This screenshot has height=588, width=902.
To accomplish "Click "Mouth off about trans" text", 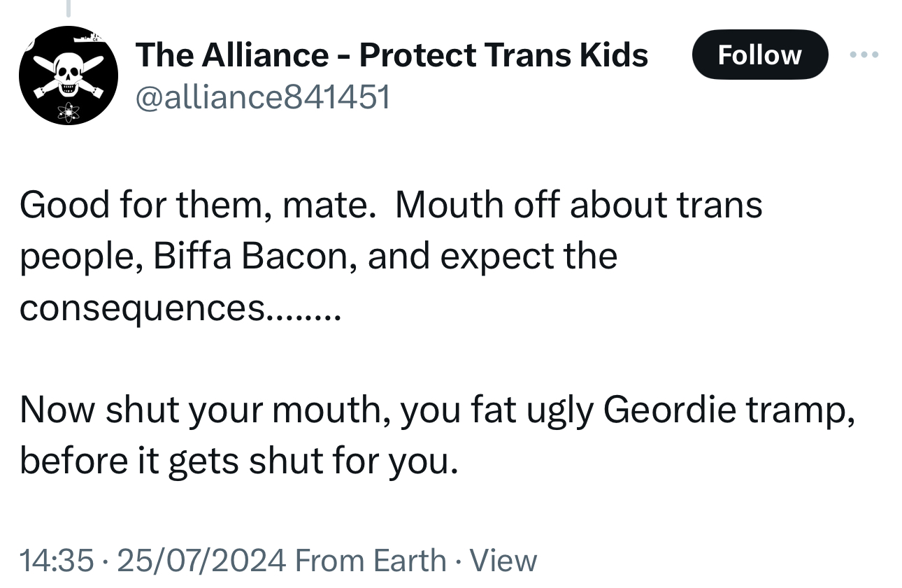I will click(x=578, y=206).
